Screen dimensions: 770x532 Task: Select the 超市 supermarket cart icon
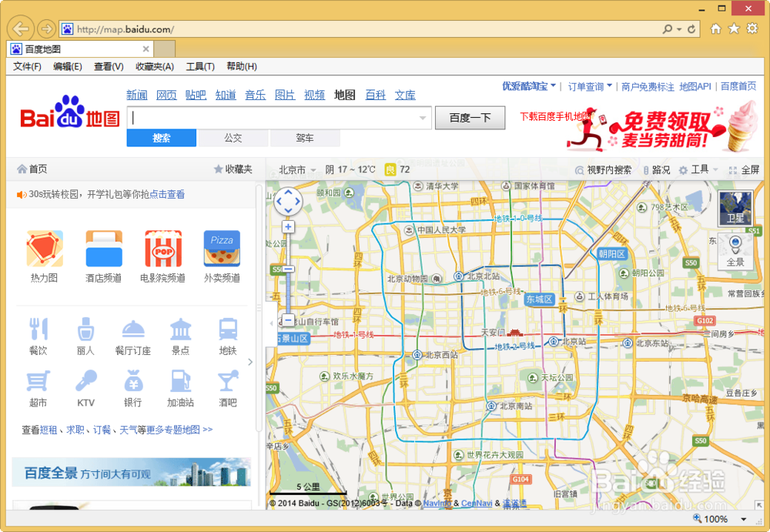click(38, 381)
